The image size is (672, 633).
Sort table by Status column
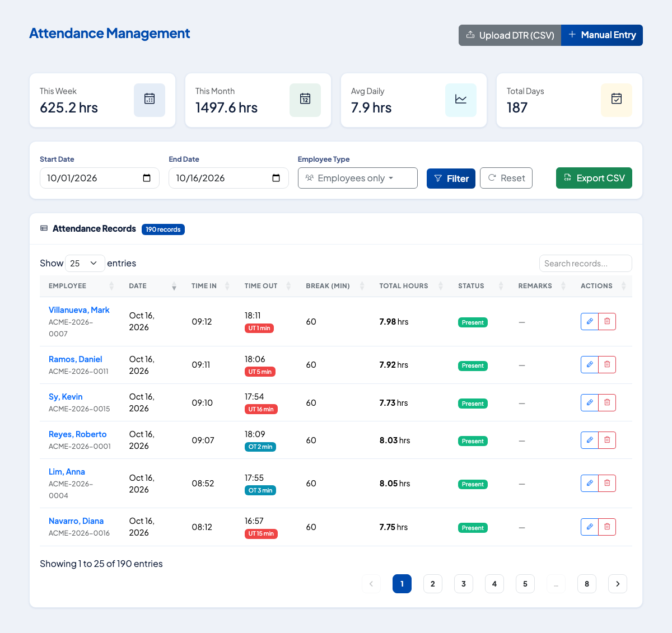[479, 286]
